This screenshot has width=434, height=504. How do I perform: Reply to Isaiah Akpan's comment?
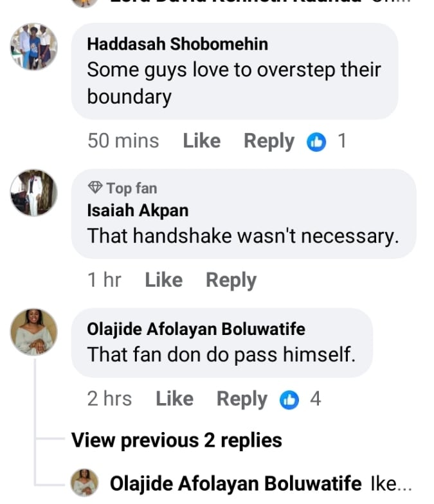click(x=231, y=280)
